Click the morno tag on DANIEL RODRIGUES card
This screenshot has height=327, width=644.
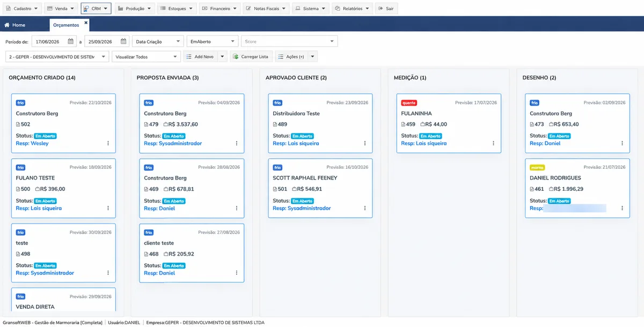click(538, 167)
